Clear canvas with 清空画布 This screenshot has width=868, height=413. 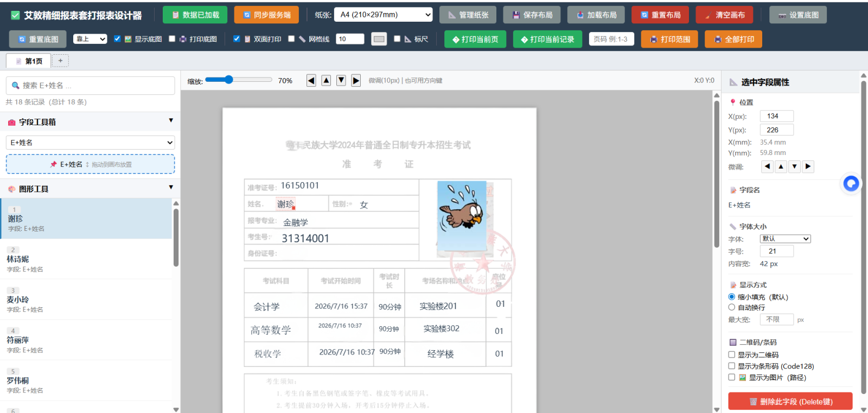724,15
